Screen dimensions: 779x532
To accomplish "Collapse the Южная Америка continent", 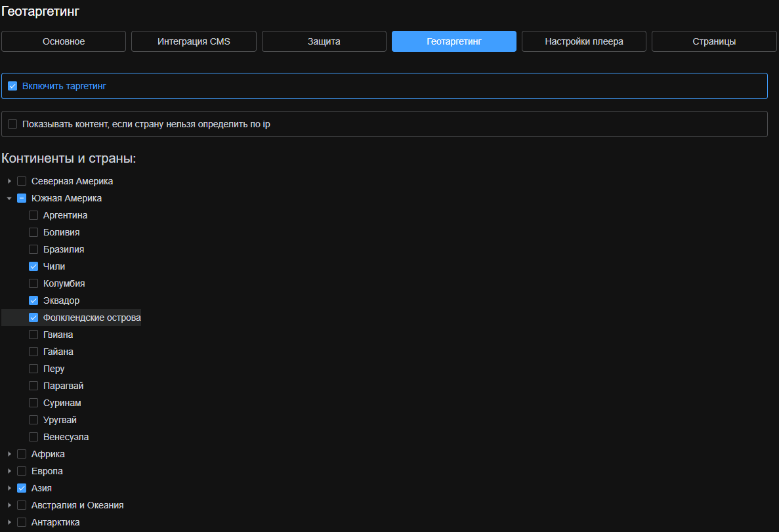I will click(9, 198).
